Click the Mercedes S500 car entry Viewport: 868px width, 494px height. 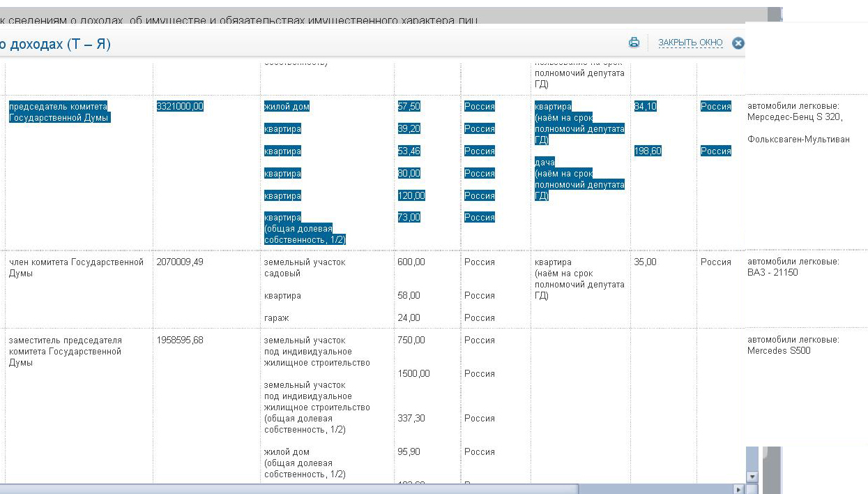click(x=779, y=351)
